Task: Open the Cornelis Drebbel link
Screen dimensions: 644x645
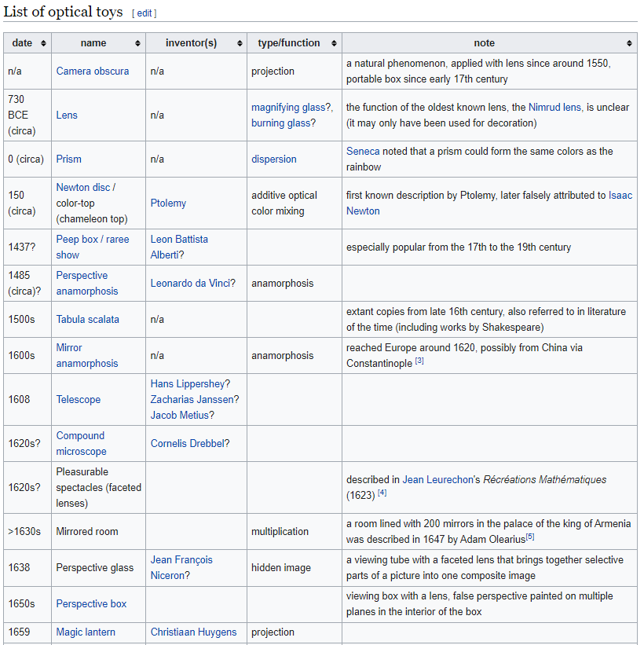Action: click(187, 444)
